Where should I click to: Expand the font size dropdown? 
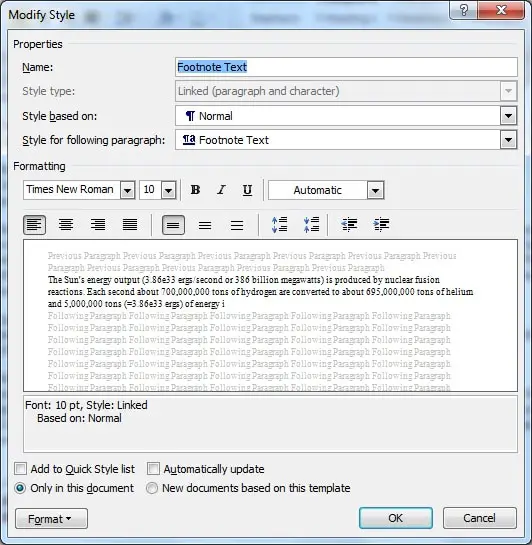(169, 190)
